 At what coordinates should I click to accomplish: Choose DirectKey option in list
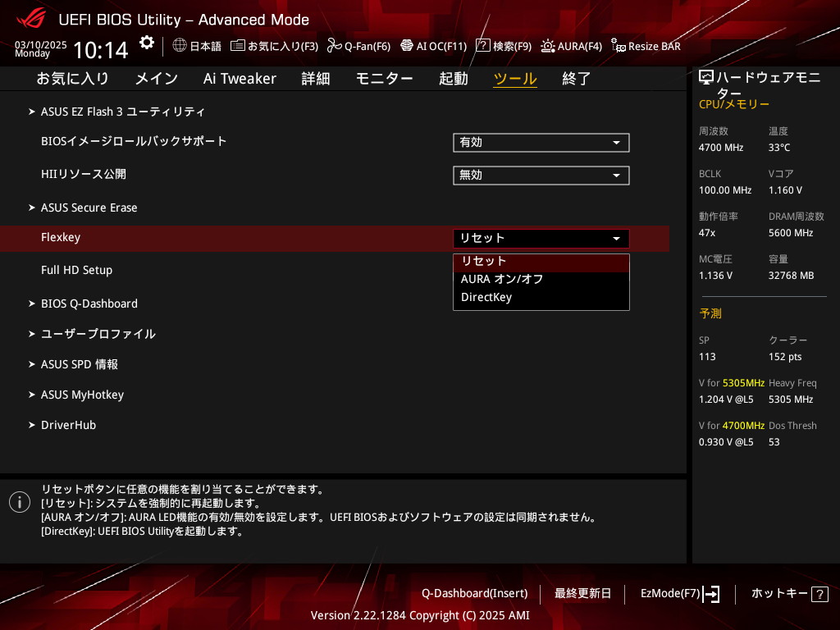click(541, 297)
